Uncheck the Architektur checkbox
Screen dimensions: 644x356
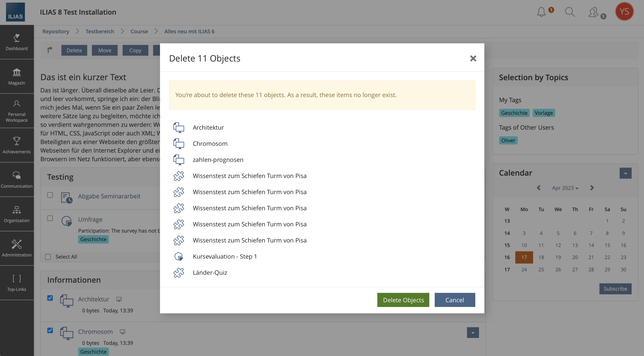[x=50, y=298]
